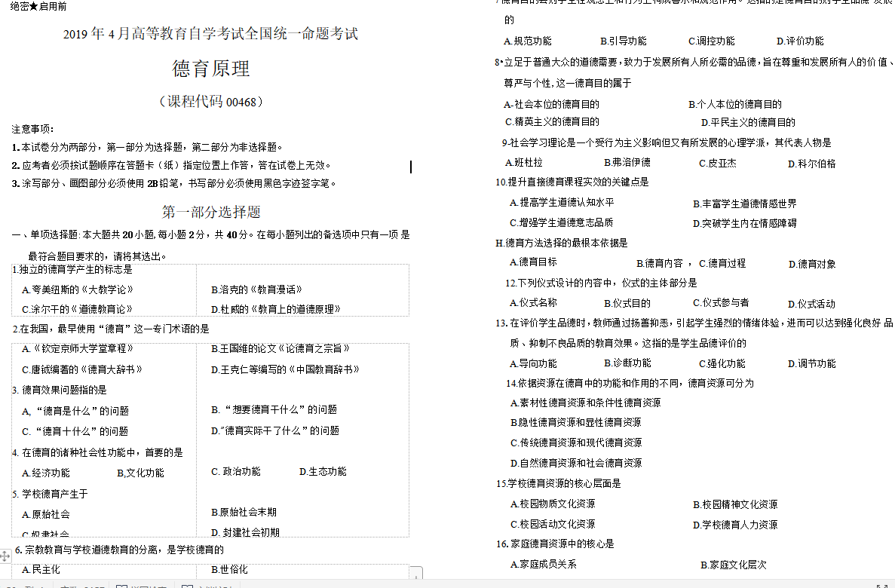Select option "D.杜威的《教育上的道德原理》"
The height and width of the screenshot is (588, 895).
pos(276,309)
